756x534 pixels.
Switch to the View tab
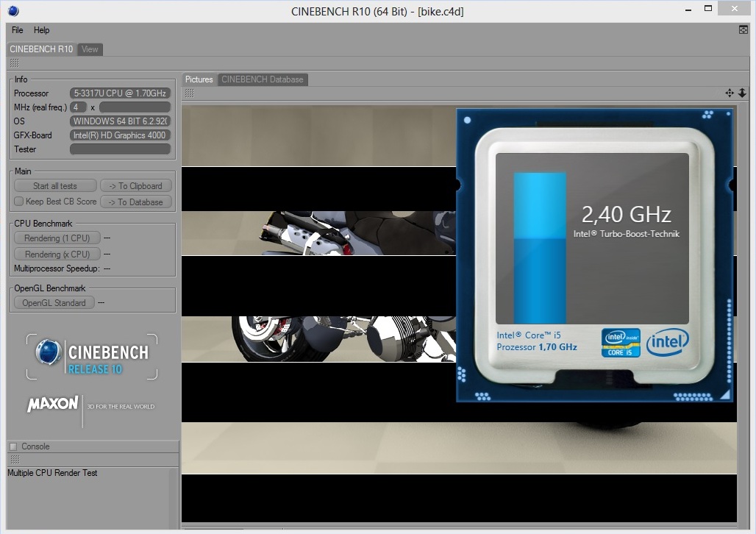[90, 49]
